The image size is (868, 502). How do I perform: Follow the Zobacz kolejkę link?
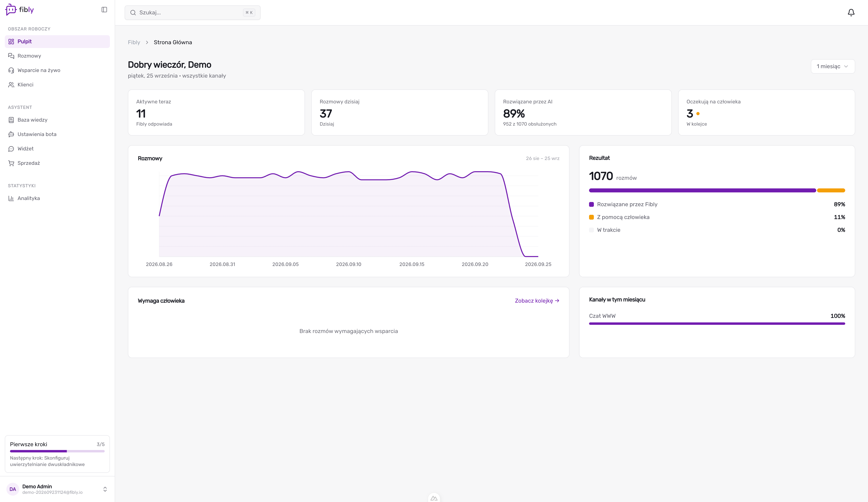pos(537,301)
